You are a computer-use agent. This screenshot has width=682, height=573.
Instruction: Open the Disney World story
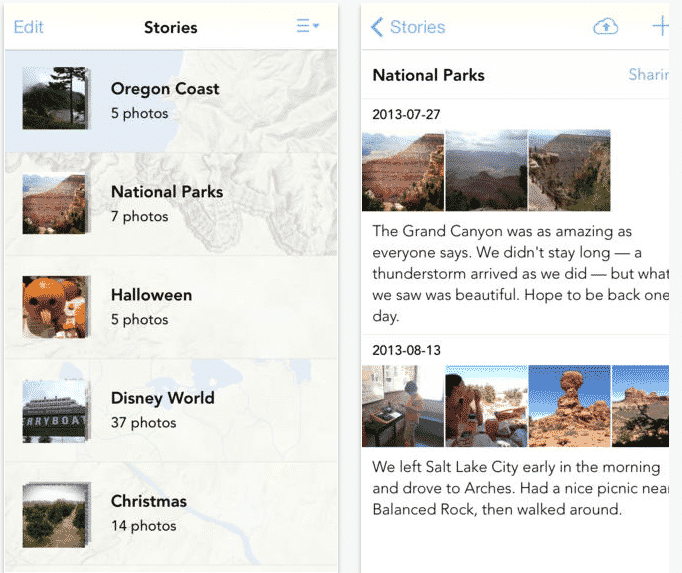(162, 409)
